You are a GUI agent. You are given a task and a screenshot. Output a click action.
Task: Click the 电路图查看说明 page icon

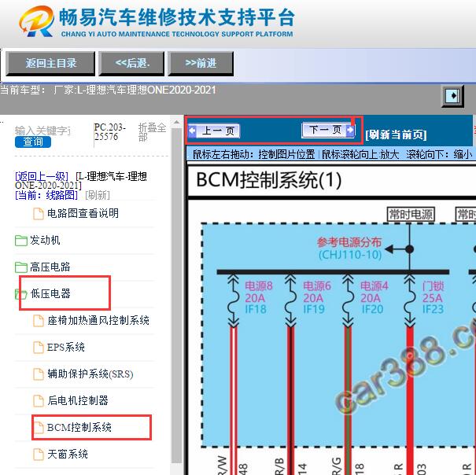click(x=39, y=214)
